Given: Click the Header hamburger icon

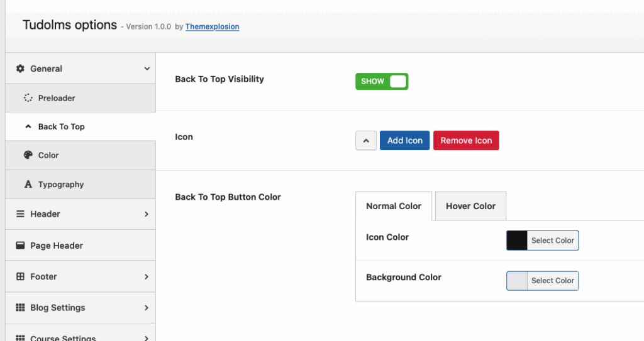Looking at the screenshot, I should (20, 214).
